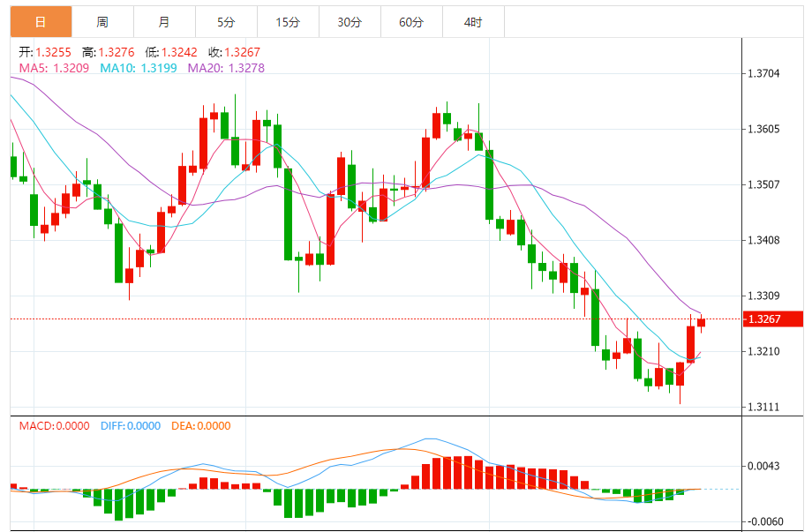Viewport: 812px width, 532px height.
Task: Click the low price 低:1.3242
Action: (171, 52)
